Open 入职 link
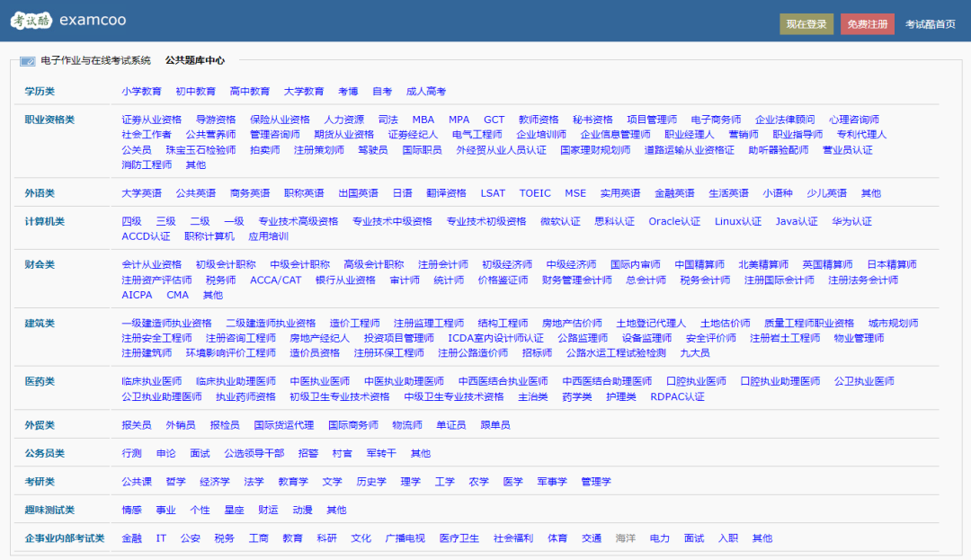This screenshot has height=560, width=971. tap(727, 538)
